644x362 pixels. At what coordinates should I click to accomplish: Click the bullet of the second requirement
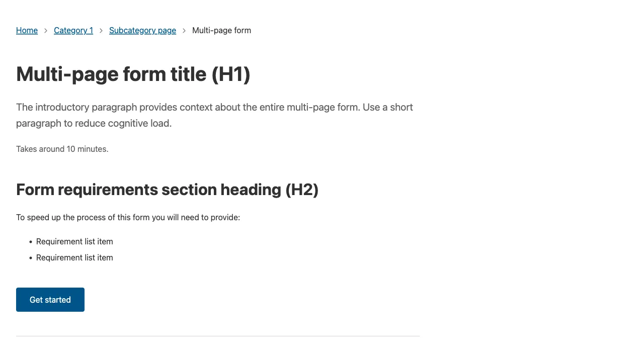[31, 258]
